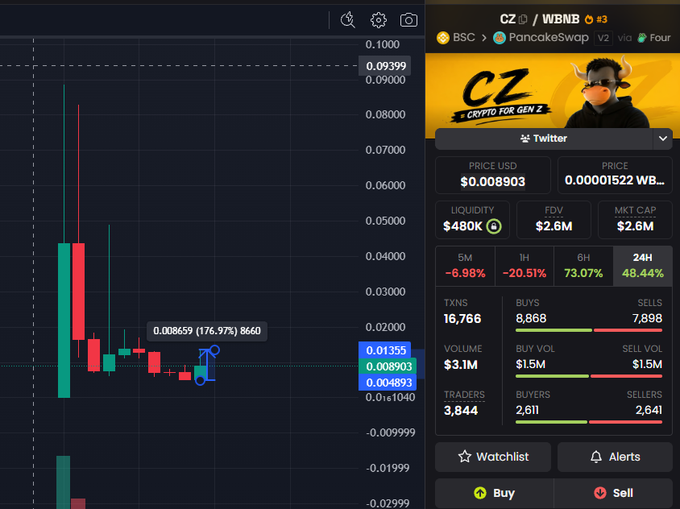Select the 1H timeframe tab
The image size is (680, 509).
click(x=524, y=266)
